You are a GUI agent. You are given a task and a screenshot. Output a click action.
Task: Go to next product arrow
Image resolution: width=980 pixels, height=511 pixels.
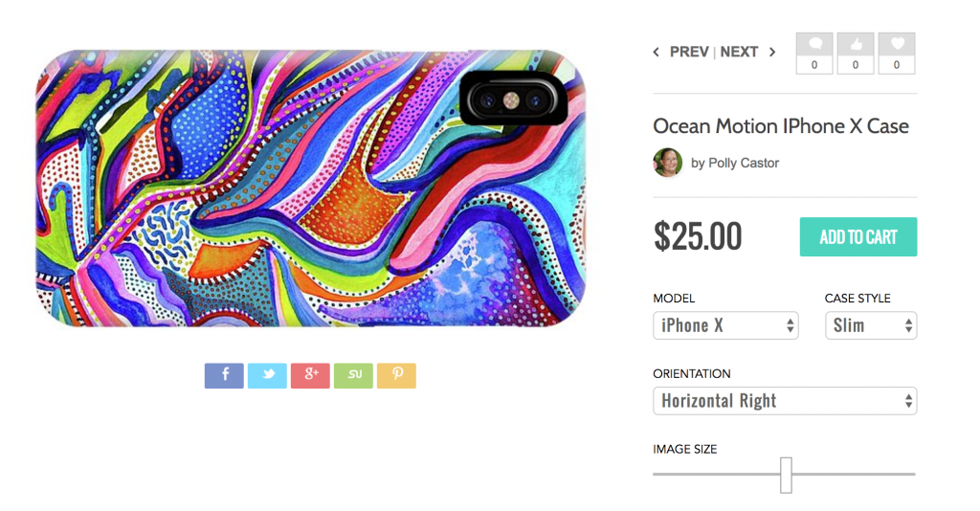(x=772, y=52)
